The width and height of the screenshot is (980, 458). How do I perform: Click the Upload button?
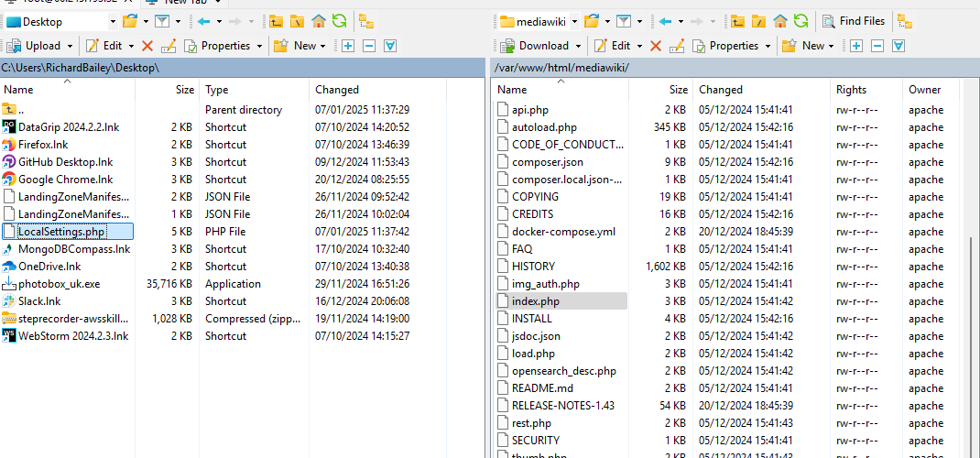[34, 46]
